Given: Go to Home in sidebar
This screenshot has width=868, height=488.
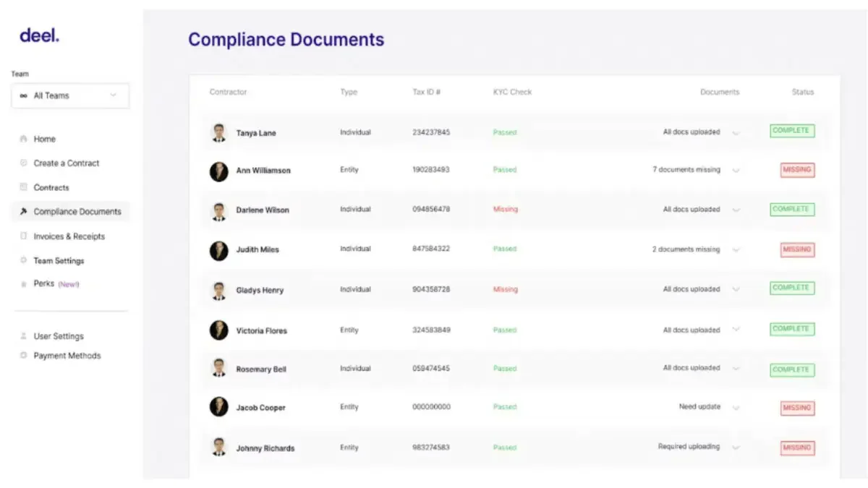Looking at the screenshot, I should 44,139.
